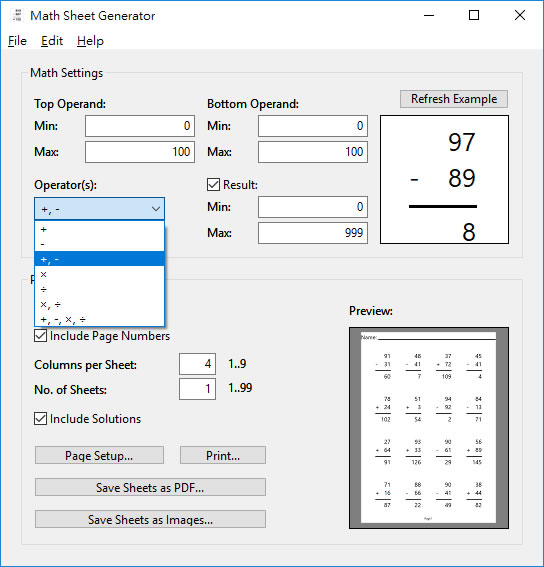Click the Bottom Operand Max field

(x=313, y=152)
